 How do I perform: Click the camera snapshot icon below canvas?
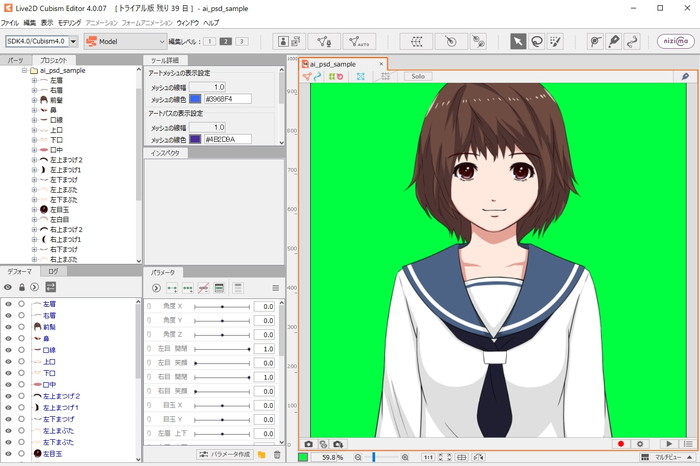pyautogui.click(x=308, y=444)
